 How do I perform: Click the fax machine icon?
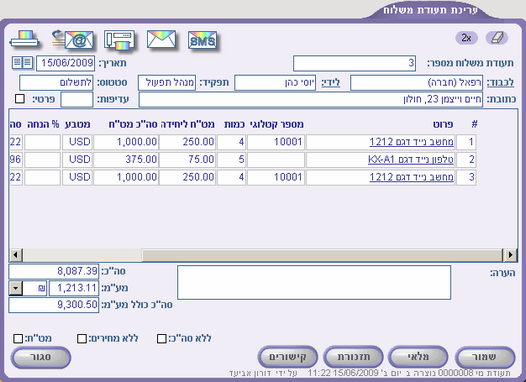(120, 40)
